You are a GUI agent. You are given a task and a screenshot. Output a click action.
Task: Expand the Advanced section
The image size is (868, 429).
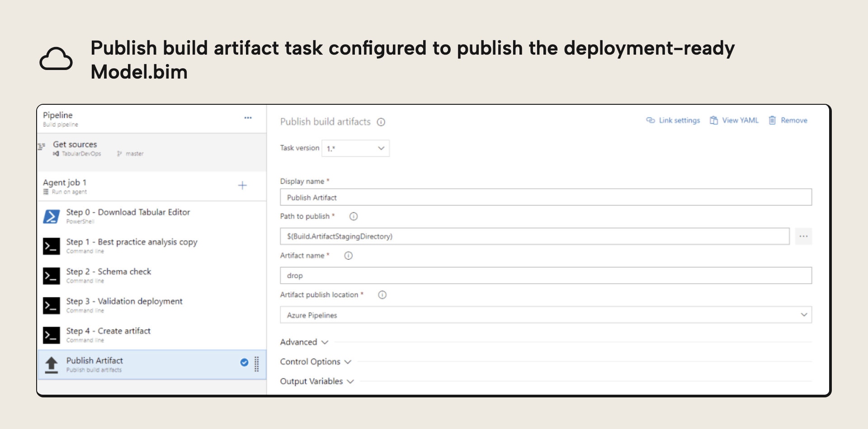pyautogui.click(x=304, y=342)
